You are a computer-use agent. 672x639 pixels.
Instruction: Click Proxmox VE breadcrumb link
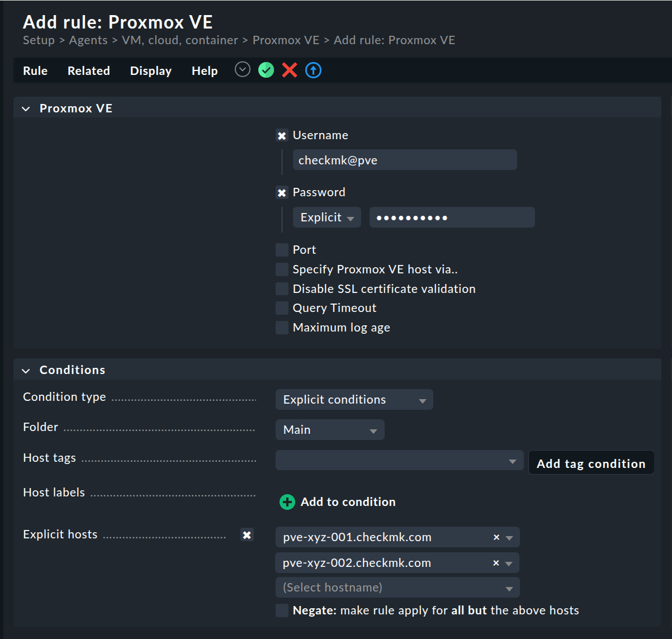point(286,40)
